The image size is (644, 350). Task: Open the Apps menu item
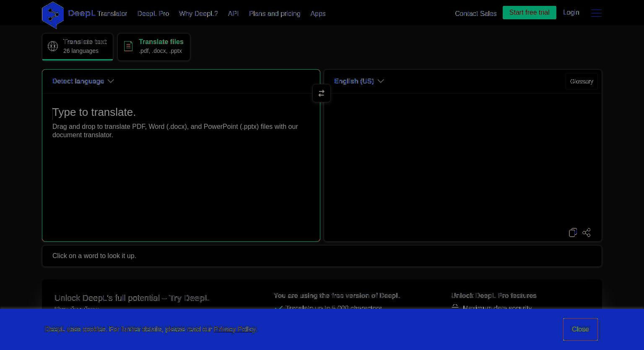tap(318, 13)
